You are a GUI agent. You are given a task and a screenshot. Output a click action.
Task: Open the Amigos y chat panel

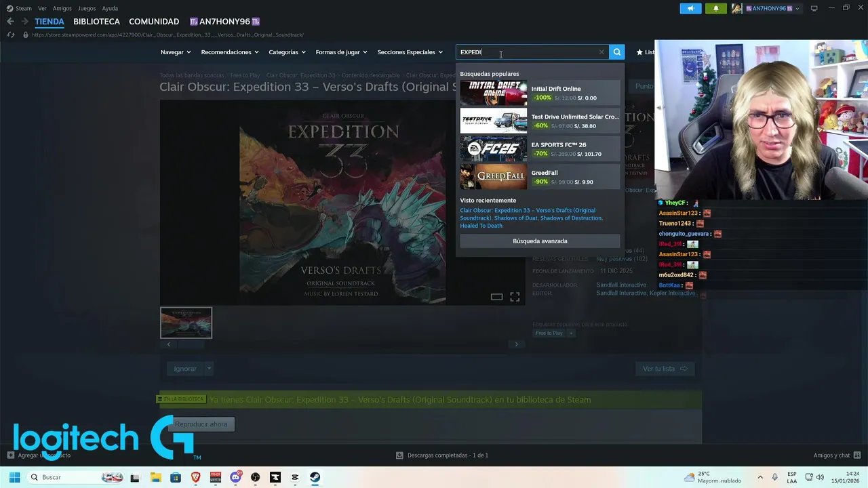coord(837,455)
